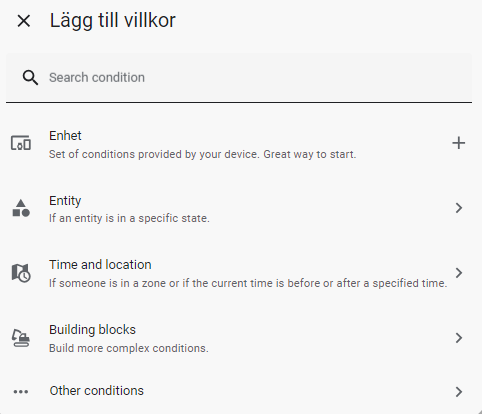Expand the Entity row chevron

(x=459, y=208)
